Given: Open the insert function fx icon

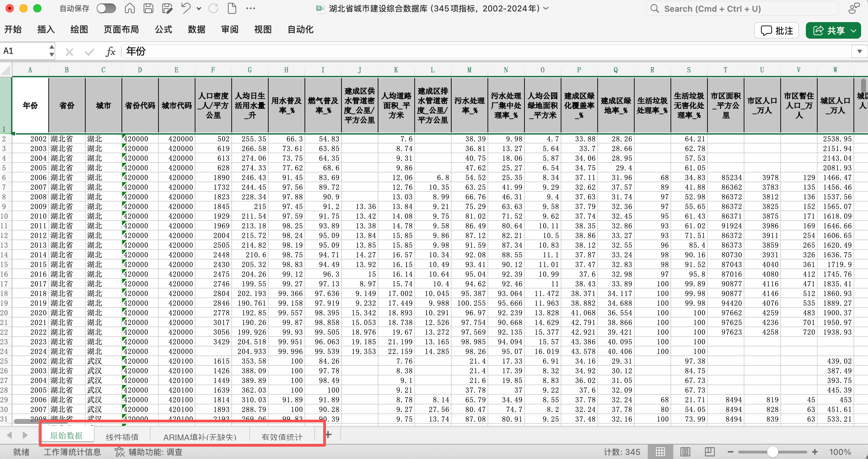Looking at the screenshot, I should (110, 51).
